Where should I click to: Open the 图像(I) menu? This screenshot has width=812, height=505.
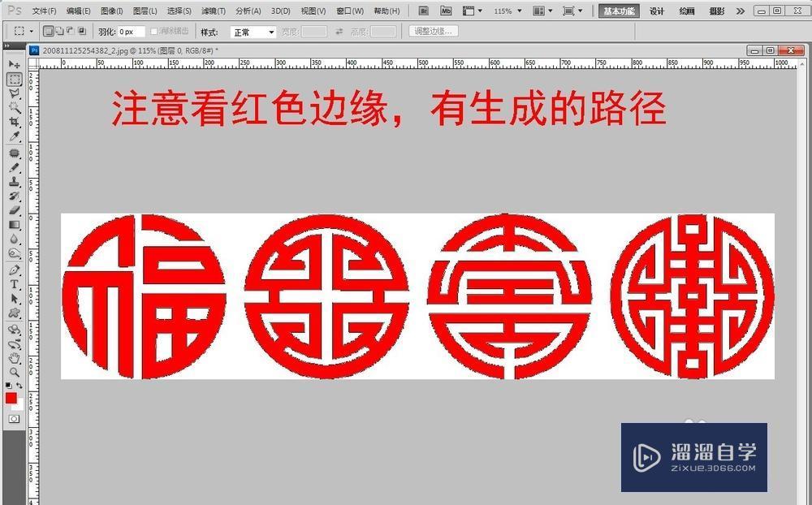pos(111,11)
